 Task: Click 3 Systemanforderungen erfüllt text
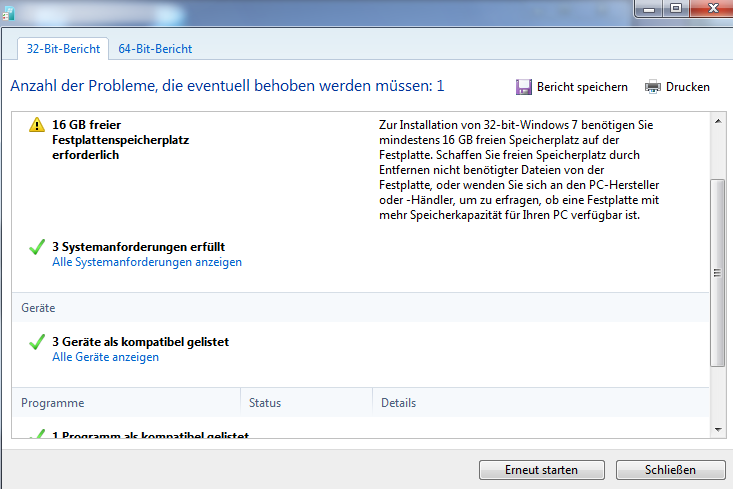coord(138,247)
